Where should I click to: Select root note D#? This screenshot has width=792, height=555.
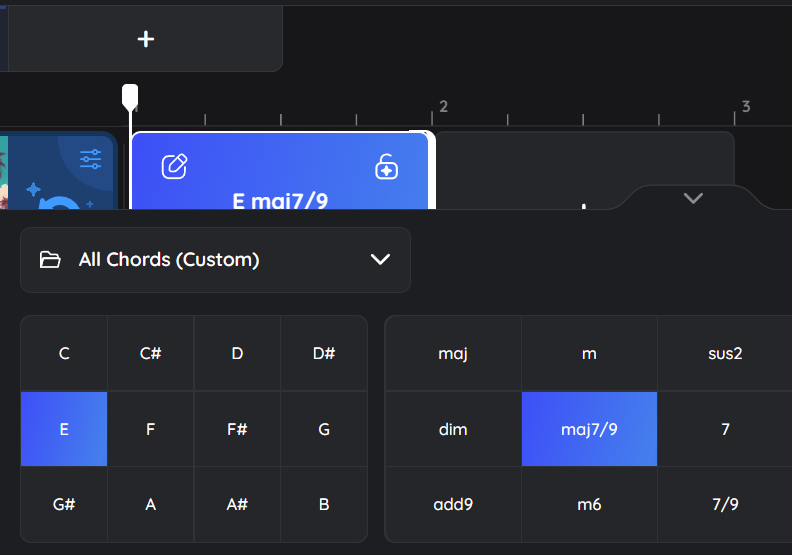[x=324, y=353]
